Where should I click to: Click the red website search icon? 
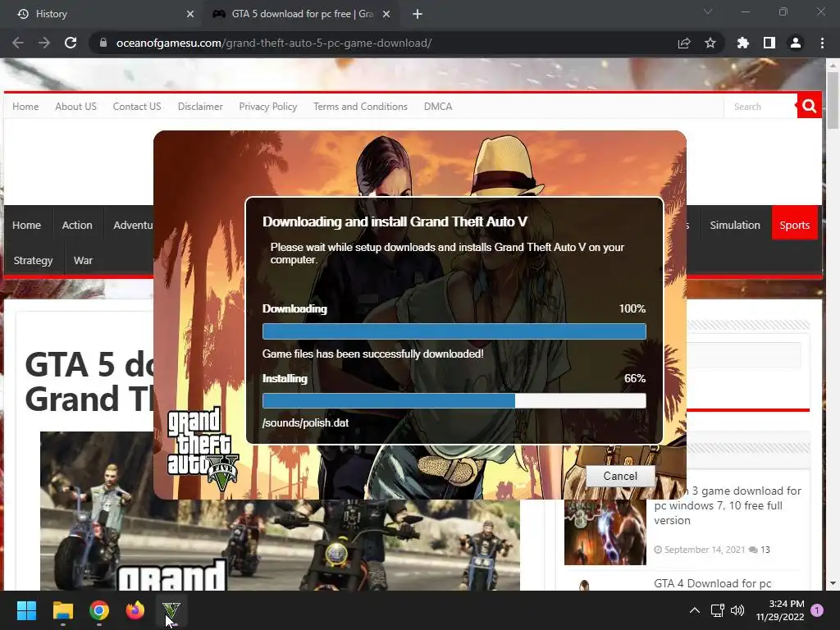[x=810, y=106]
